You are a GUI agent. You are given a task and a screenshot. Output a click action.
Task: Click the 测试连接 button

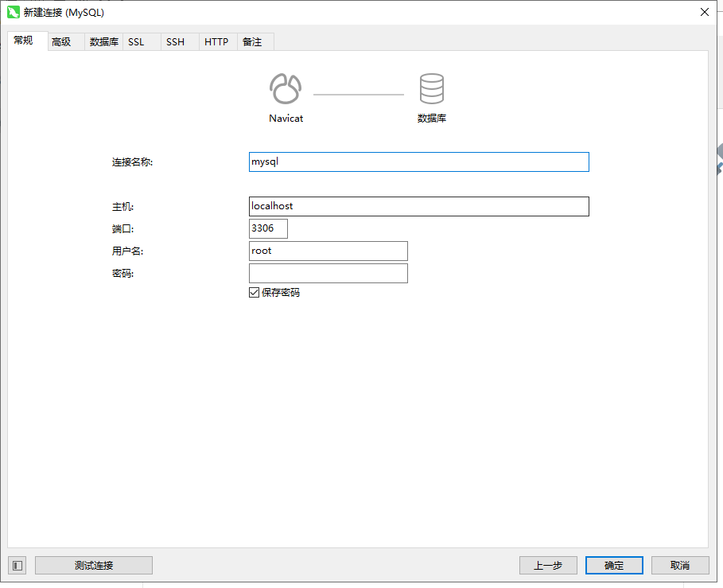(94, 566)
